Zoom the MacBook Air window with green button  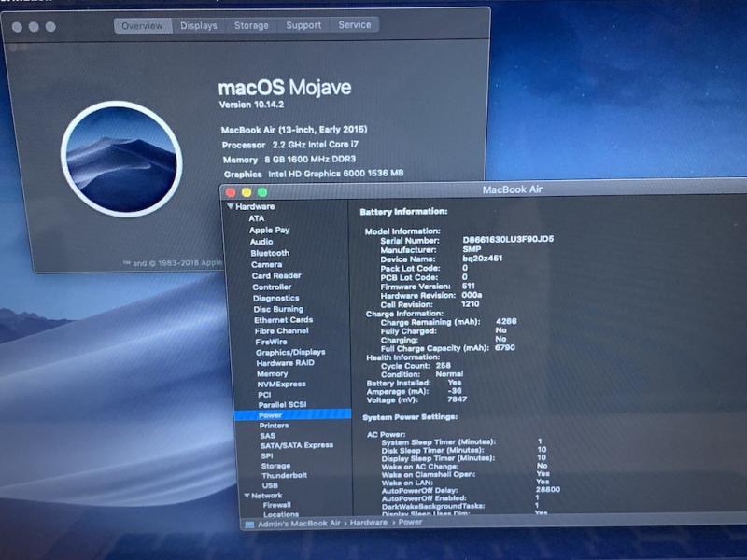pos(262,192)
